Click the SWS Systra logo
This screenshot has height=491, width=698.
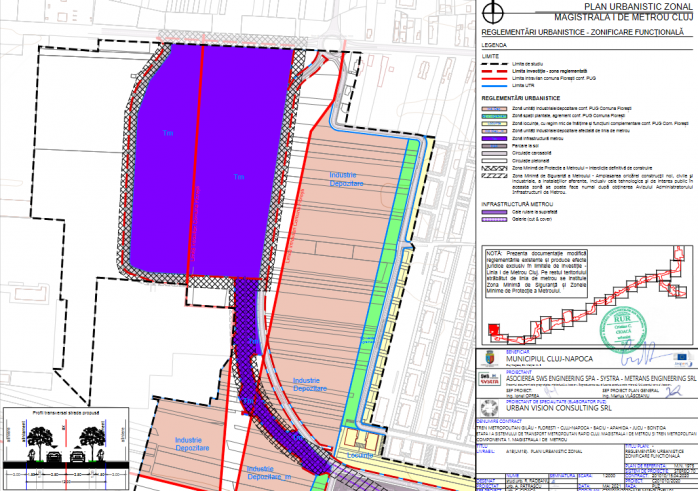[490, 379]
